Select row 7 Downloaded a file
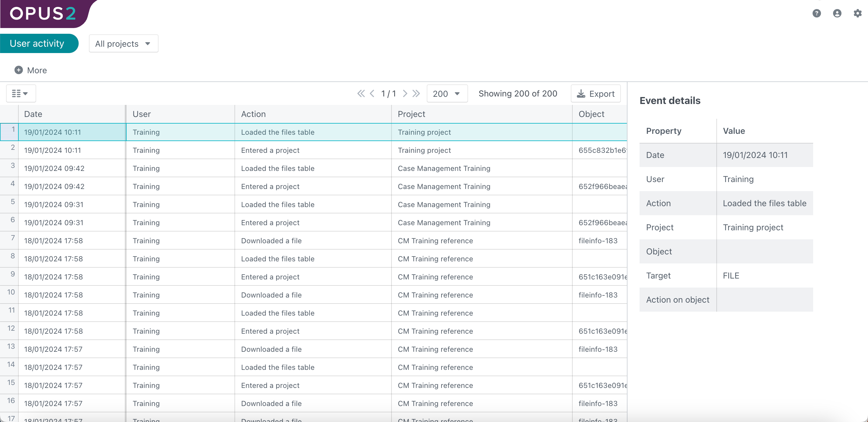 [x=271, y=241]
